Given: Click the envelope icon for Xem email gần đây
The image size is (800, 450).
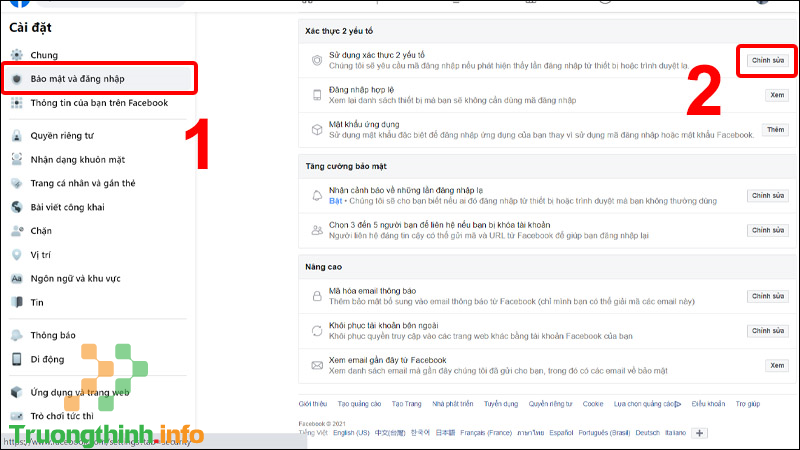Looking at the screenshot, I should (317, 365).
